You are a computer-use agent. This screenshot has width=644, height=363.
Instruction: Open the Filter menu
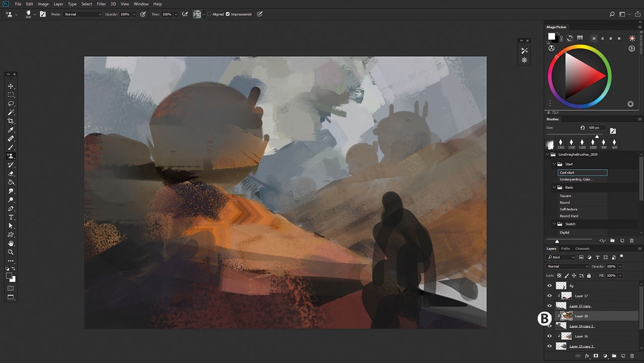101,4
